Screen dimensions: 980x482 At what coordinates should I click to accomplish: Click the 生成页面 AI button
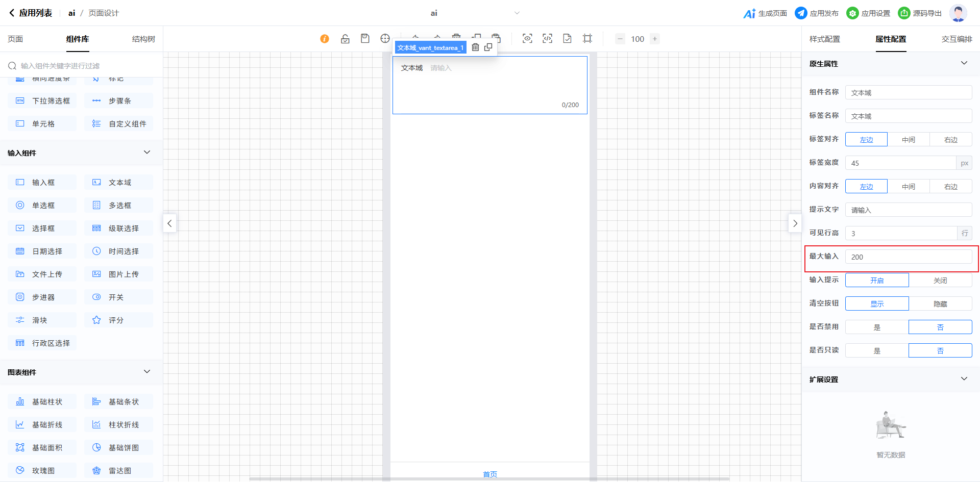765,13
